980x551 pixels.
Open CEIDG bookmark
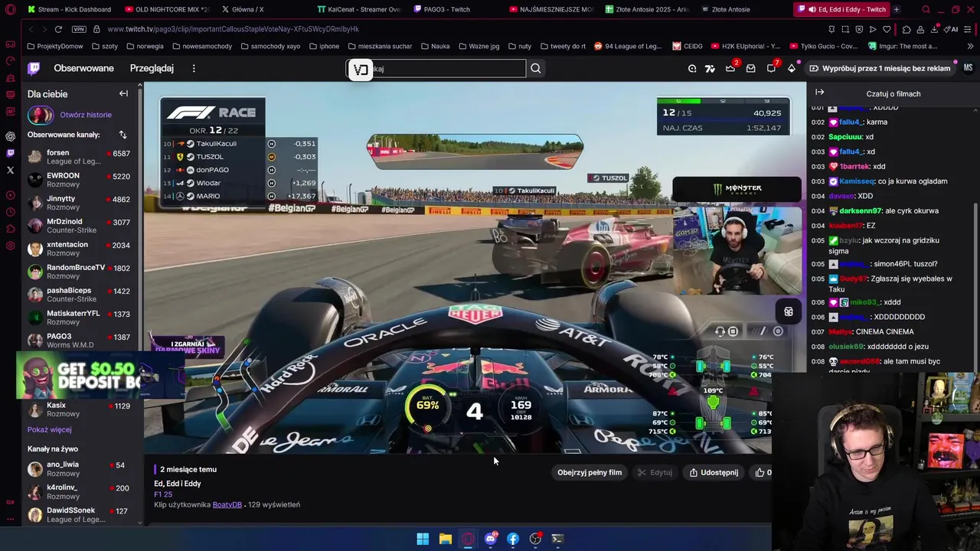pyautogui.click(x=688, y=46)
